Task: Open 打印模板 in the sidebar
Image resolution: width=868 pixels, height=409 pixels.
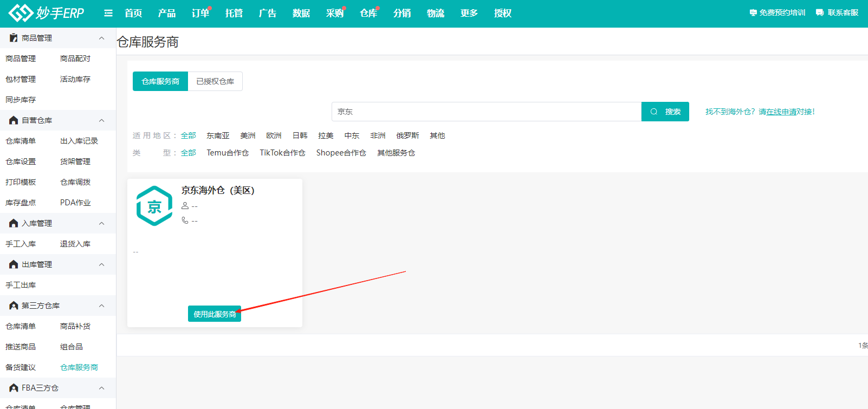Action: click(x=21, y=182)
